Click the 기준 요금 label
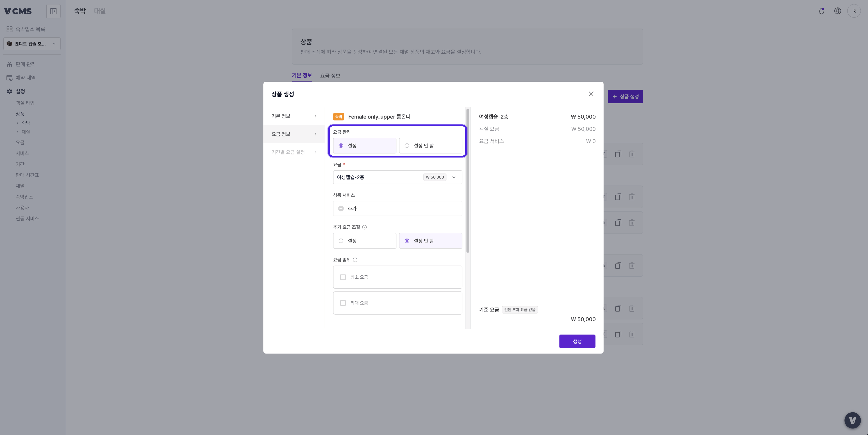868x435 pixels. coord(489,310)
